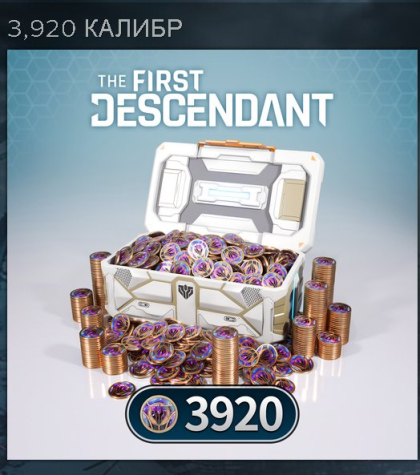Select the single loose coin at bottom-left

click(x=121, y=389)
